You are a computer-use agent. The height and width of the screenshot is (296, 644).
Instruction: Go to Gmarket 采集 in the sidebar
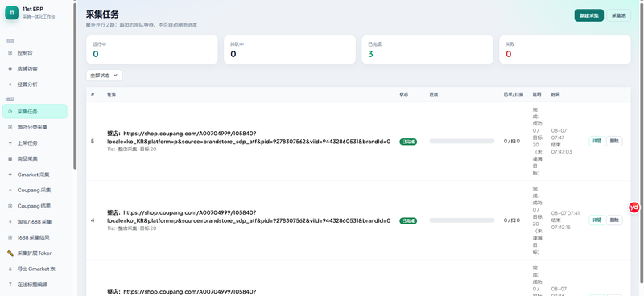[35, 175]
